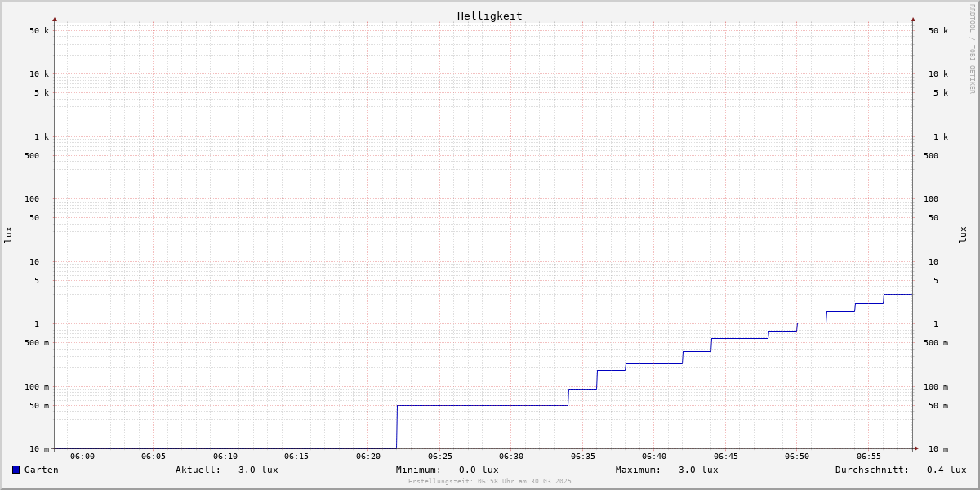The width and height of the screenshot is (980, 490).
Task: Click the '500' label on right axis
Action: [x=931, y=156]
